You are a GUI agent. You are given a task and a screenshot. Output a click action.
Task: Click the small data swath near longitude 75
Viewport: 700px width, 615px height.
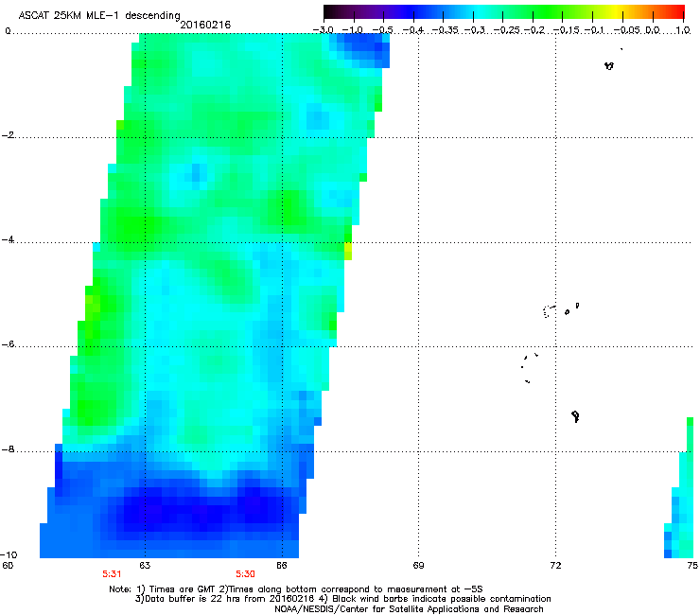(679, 487)
